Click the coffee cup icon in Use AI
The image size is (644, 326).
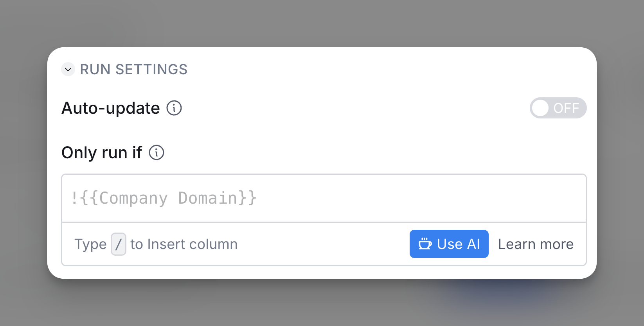(425, 244)
